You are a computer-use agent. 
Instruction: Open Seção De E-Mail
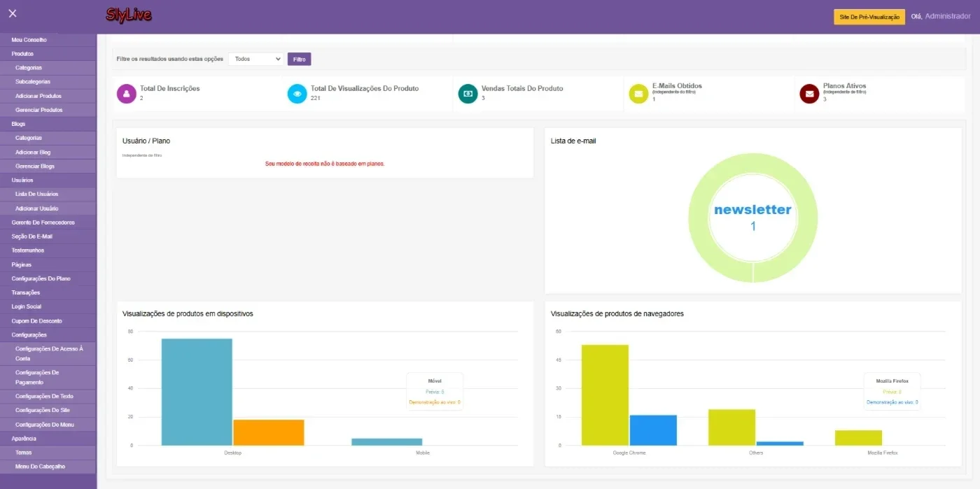click(x=48, y=236)
